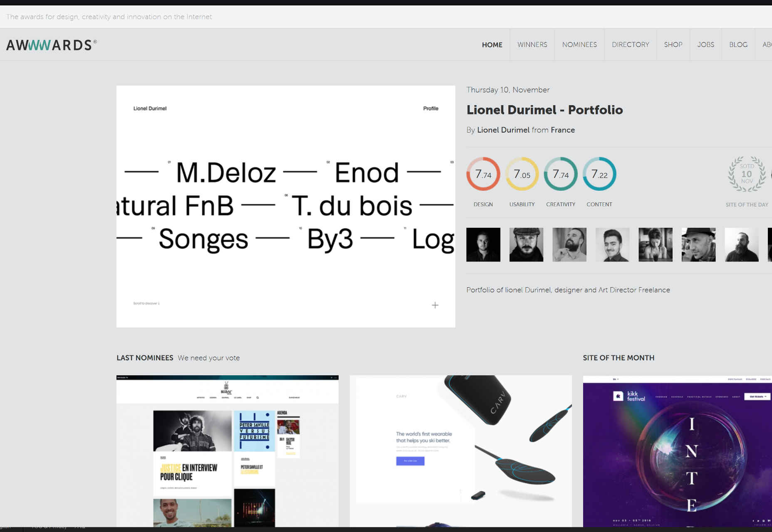This screenshot has height=532, width=772.
Task: Click the 7.05 Usability score circle
Action: coord(522,174)
